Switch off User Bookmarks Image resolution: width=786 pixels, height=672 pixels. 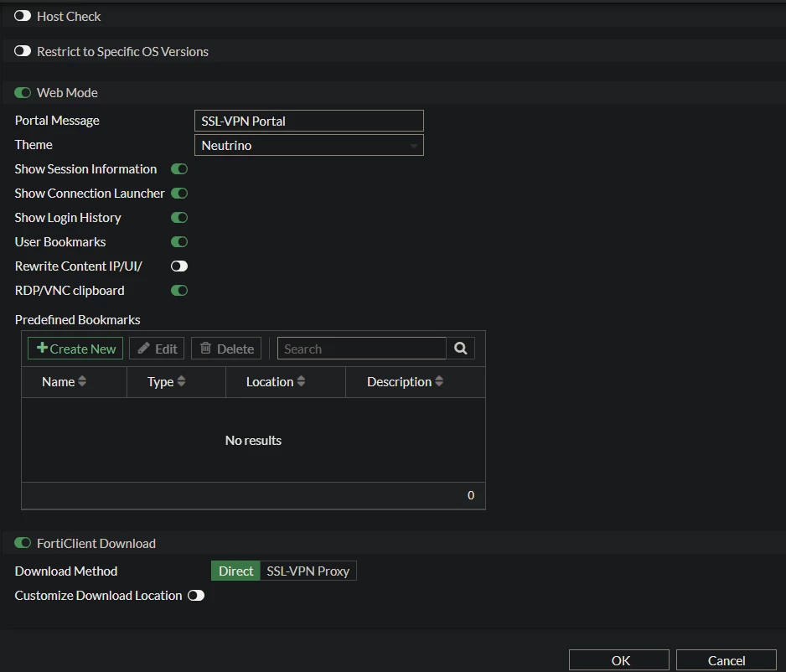click(179, 241)
